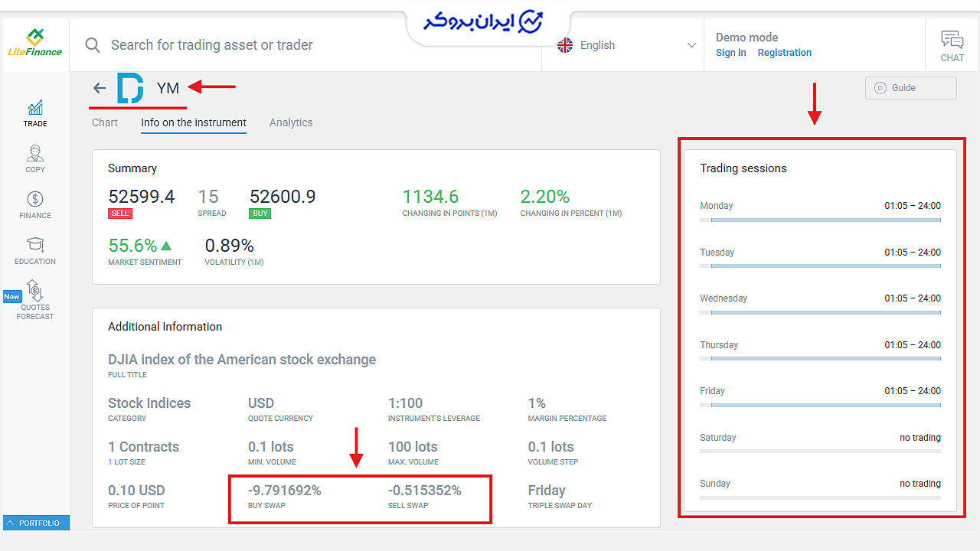Open the Copy trading sidebar icon
Image resolution: width=980 pixels, height=551 pixels.
click(x=35, y=159)
